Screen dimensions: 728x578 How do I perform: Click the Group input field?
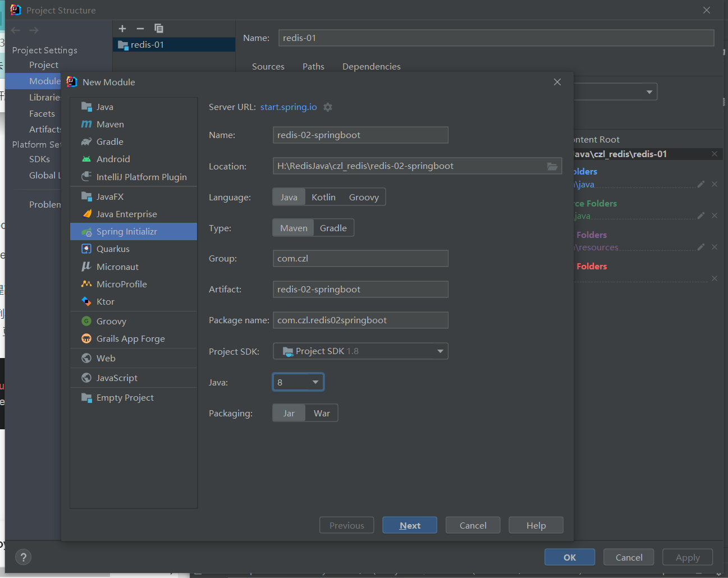tap(360, 258)
